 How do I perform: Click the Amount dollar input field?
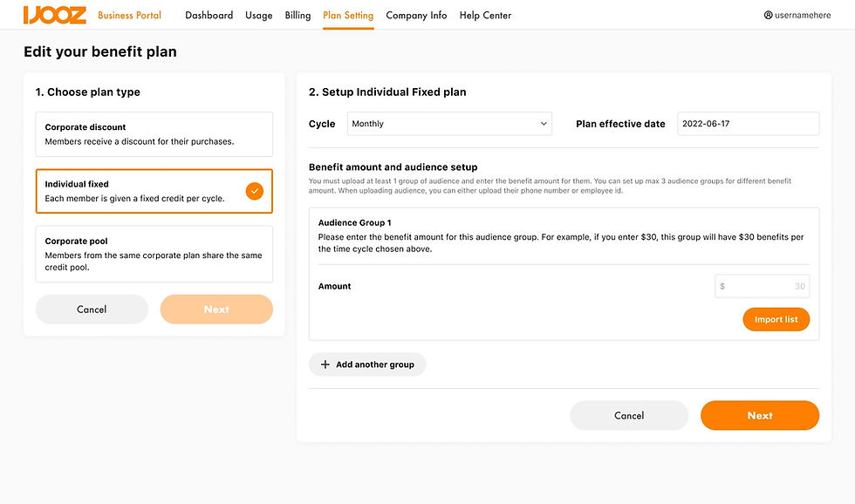click(762, 286)
